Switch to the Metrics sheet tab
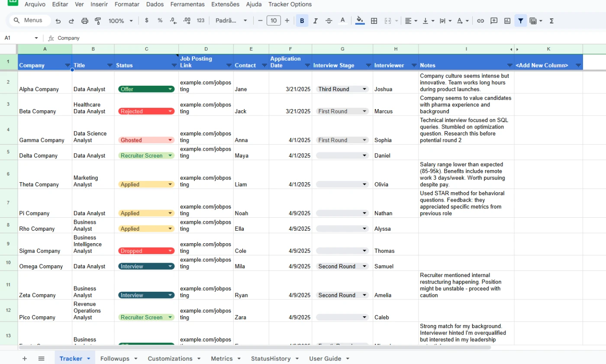The image size is (606, 364). pos(222,358)
